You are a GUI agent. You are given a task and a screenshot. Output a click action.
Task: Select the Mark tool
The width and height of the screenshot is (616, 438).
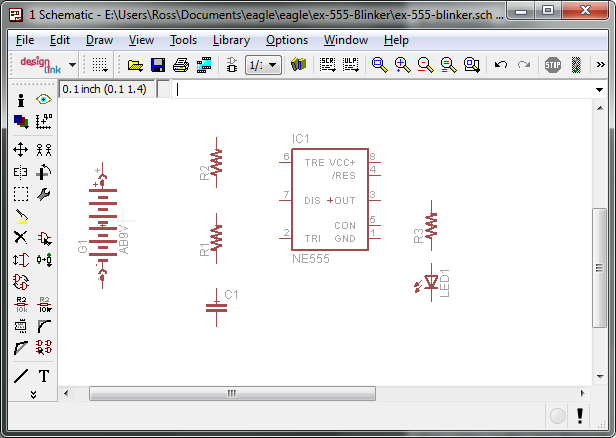coord(44,122)
